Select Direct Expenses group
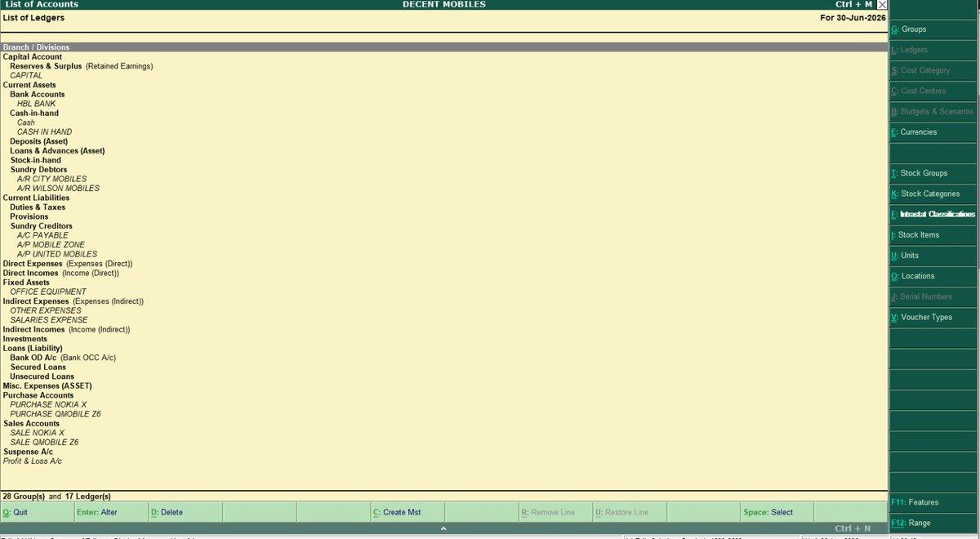 tap(33, 264)
